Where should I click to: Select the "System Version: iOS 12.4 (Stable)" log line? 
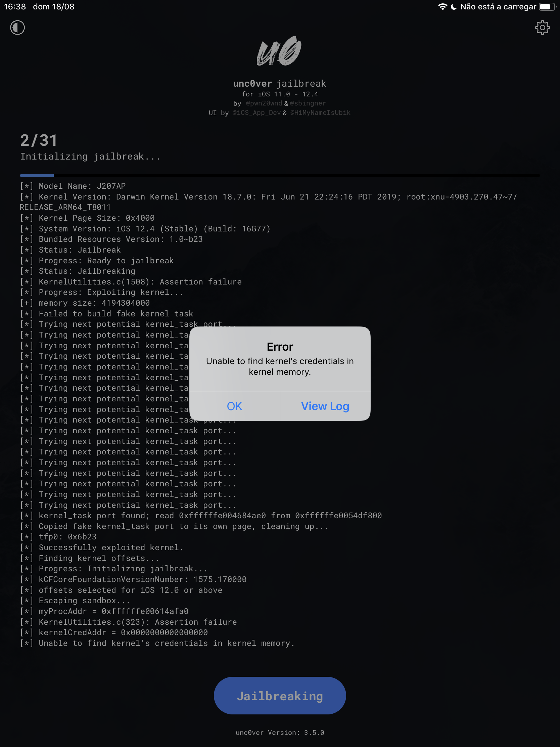click(x=145, y=229)
